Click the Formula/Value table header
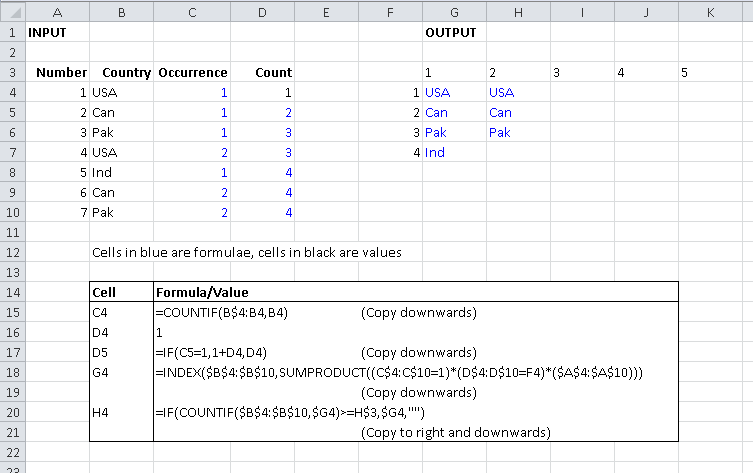Screen dimensions: 753x473 click(x=202, y=292)
